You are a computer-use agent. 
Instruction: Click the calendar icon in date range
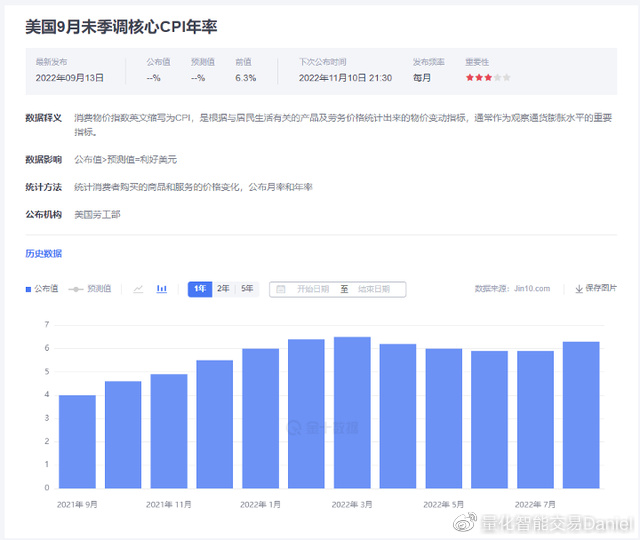point(281,289)
